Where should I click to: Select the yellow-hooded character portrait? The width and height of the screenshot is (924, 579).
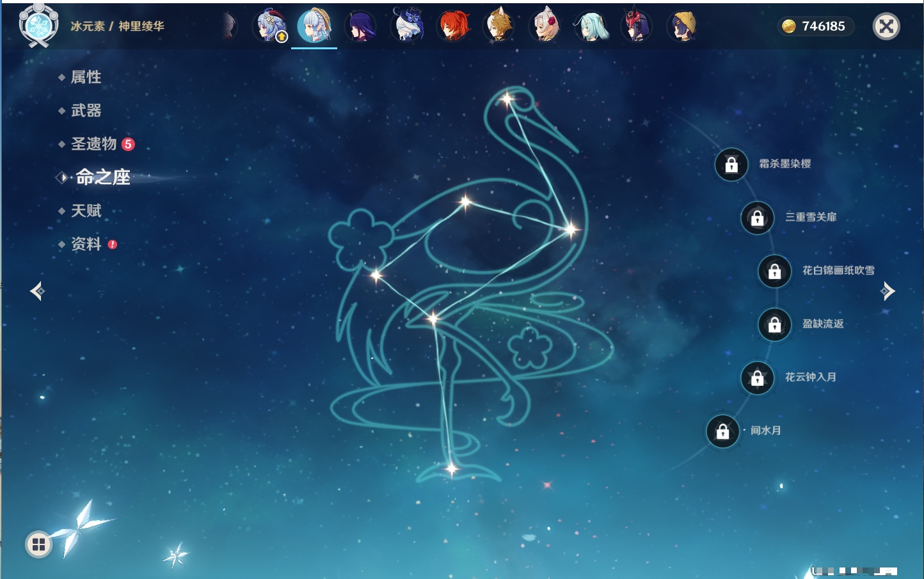tap(683, 26)
